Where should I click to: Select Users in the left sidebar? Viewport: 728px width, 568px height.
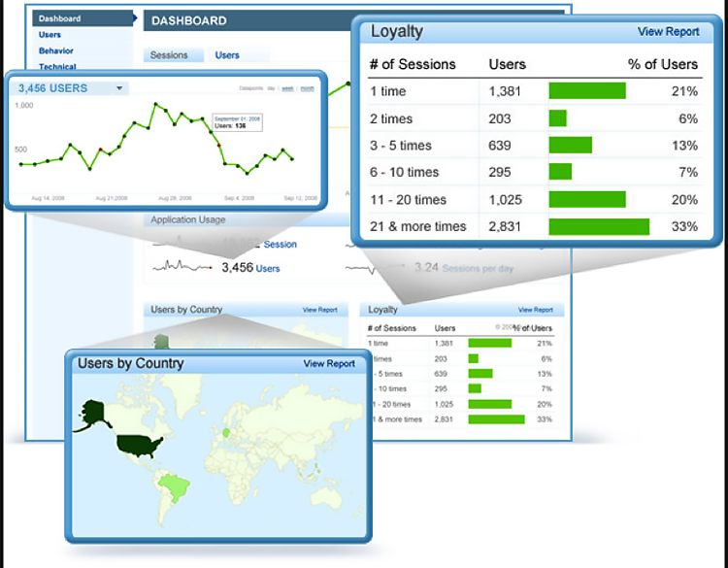pos(50,35)
